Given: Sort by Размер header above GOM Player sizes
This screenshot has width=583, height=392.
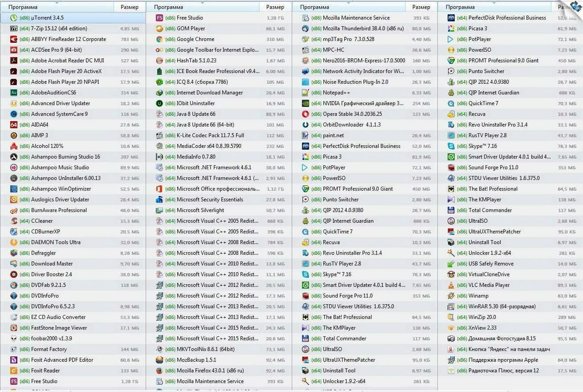Looking at the screenshot, I should pyautogui.click(x=275, y=7).
